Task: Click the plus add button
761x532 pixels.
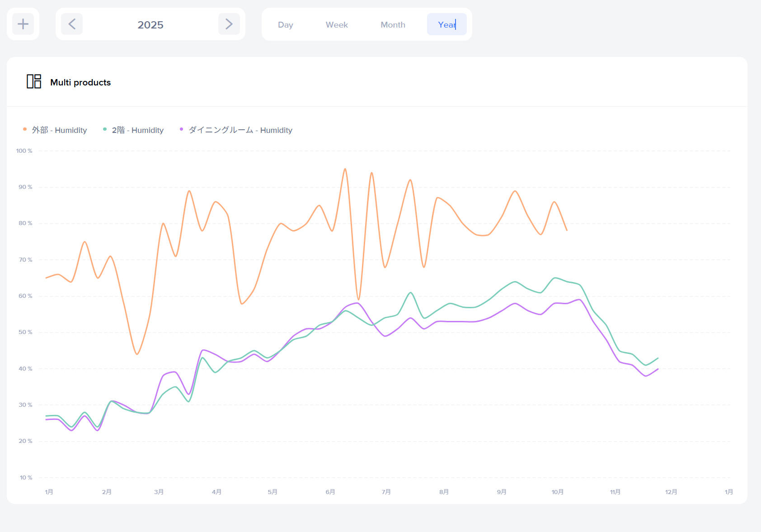Action: [23, 24]
